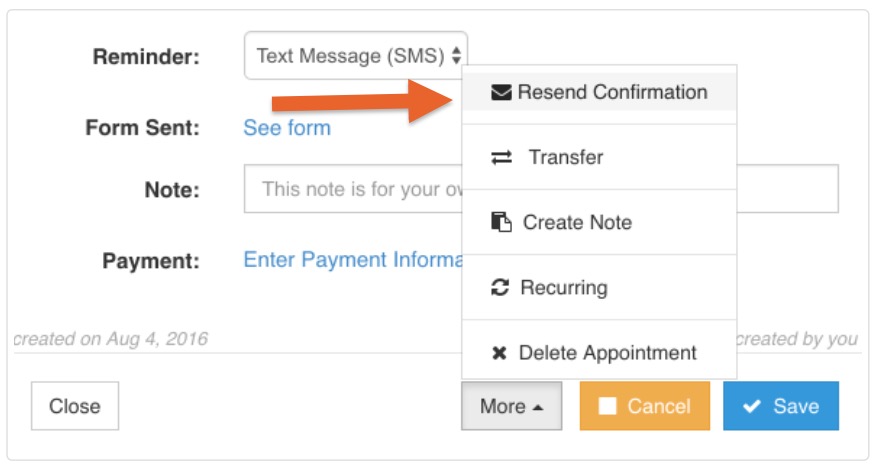
Task: Select the Transfer menu entry
Action: tap(599, 157)
